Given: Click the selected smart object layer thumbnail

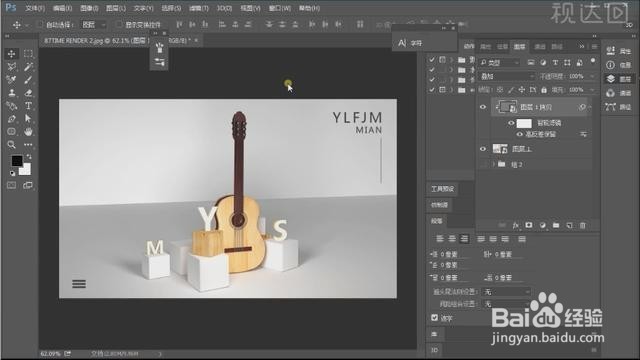Looking at the screenshot, I should point(508,107).
